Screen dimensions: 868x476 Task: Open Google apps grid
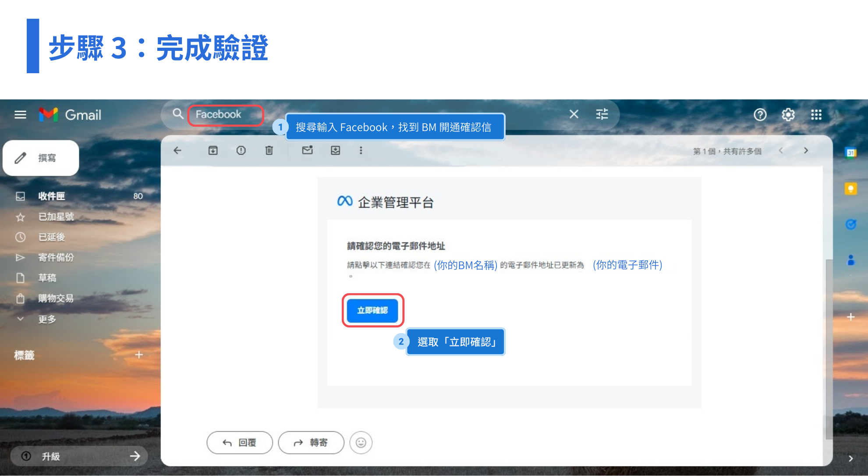(x=816, y=115)
